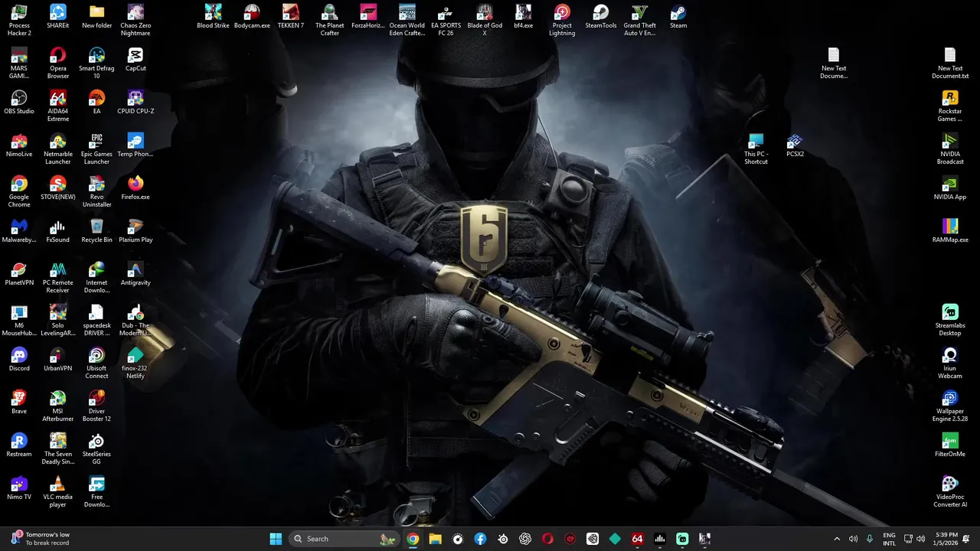980x551 pixels.
Task: Open Revo Uninstaller desktop icon
Action: coord(96,191)
